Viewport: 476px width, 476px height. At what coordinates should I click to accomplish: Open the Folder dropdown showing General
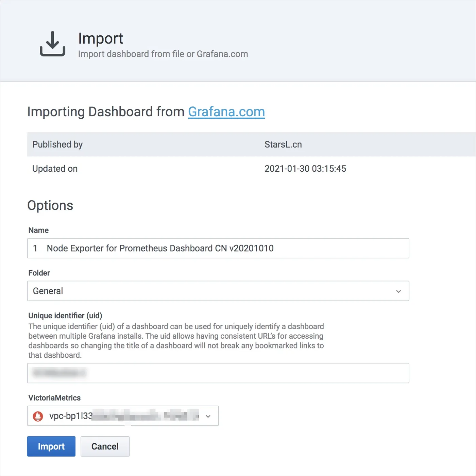coord(218,291)
